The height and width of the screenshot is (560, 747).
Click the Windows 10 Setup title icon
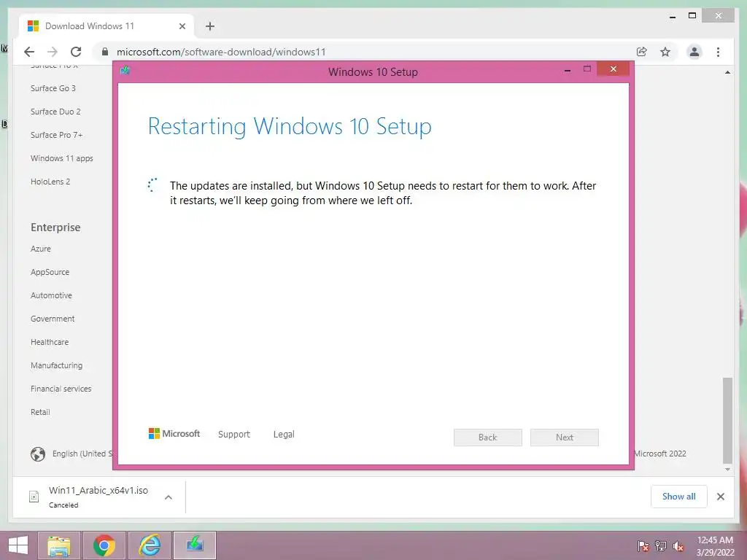click(x=125, y=71)
